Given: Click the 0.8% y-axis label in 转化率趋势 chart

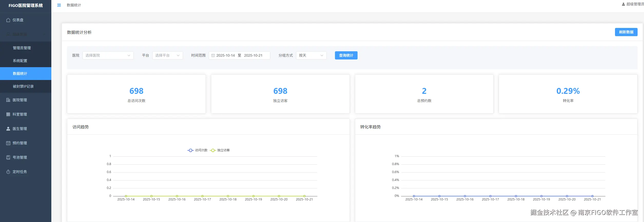Looking at the screenshot, I should 396,164.
